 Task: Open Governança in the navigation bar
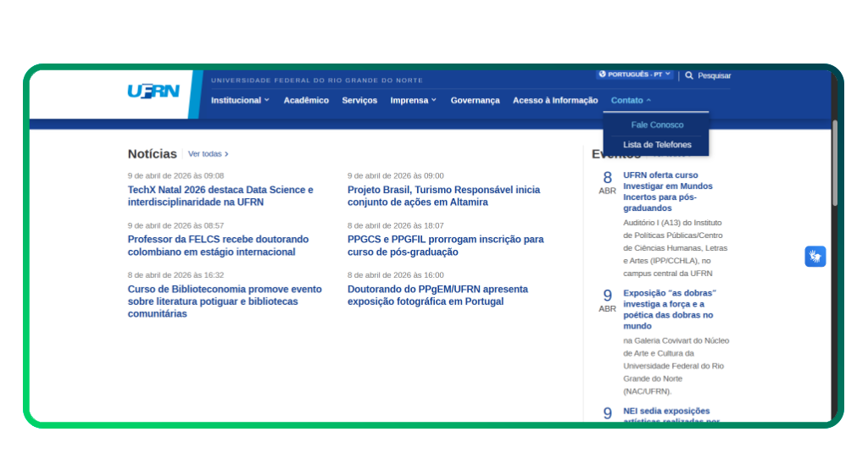pyautogui.click(x=475, y=100)
